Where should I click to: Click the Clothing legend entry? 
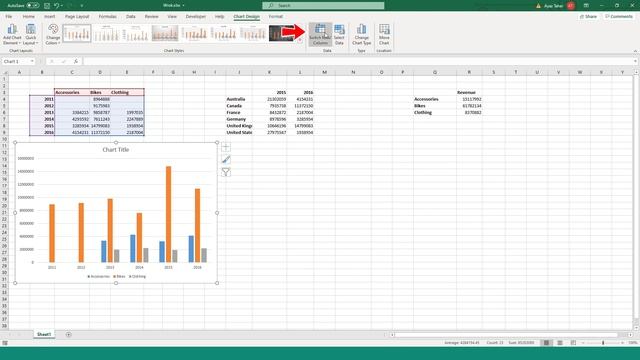(137, 276)
